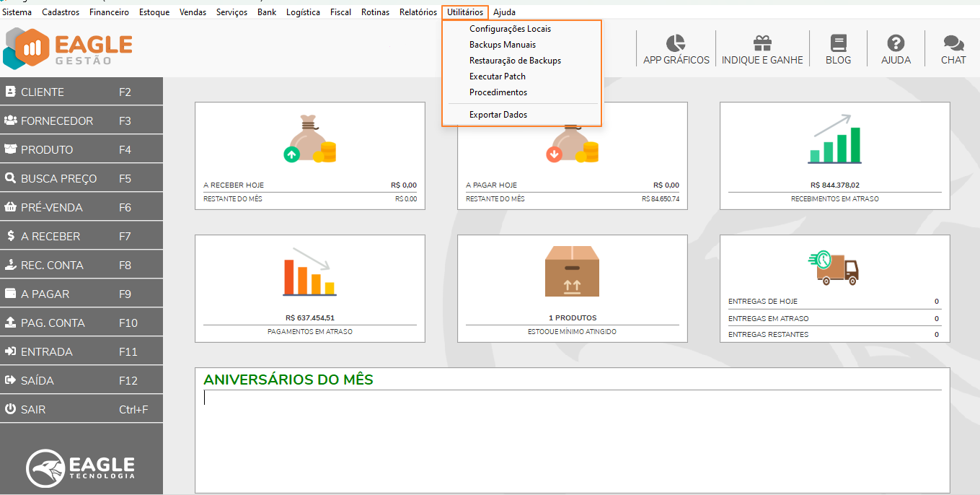Open the Vendas menu
The image size is (980, 495).
click(193, 12)
